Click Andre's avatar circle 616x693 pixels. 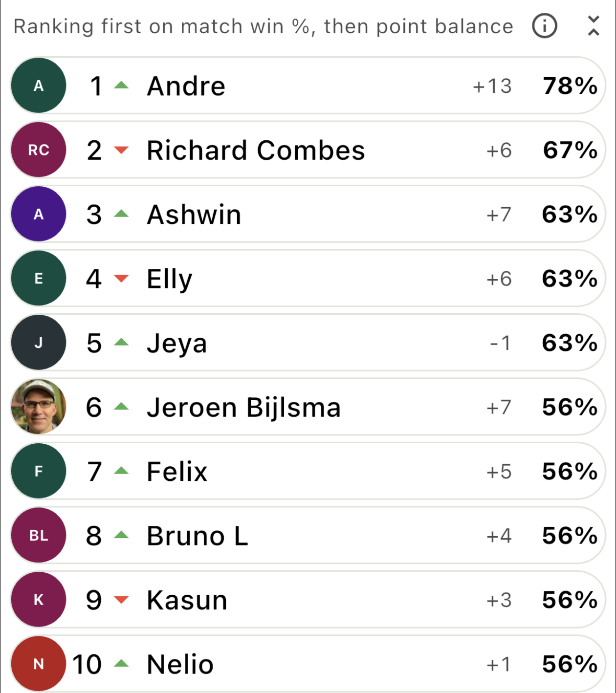click(x=38, y=85)
